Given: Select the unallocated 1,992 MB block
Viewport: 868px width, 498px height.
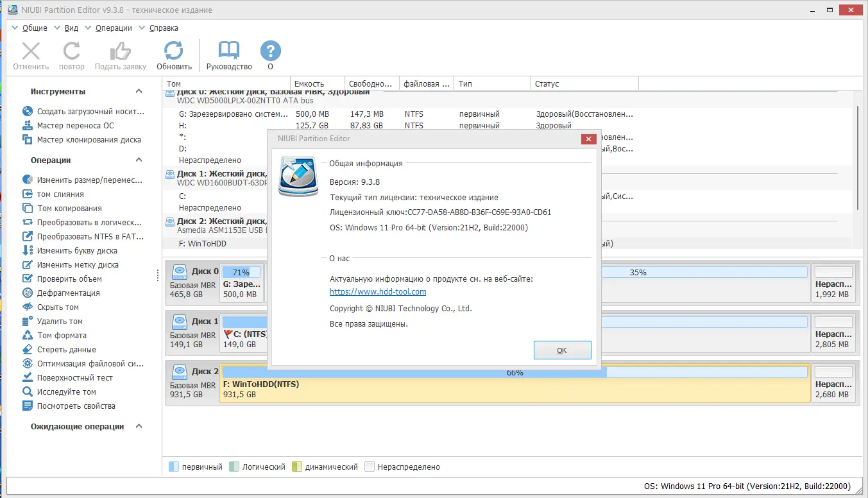Looking at the screenshot, I should click(x=834, y=282).
